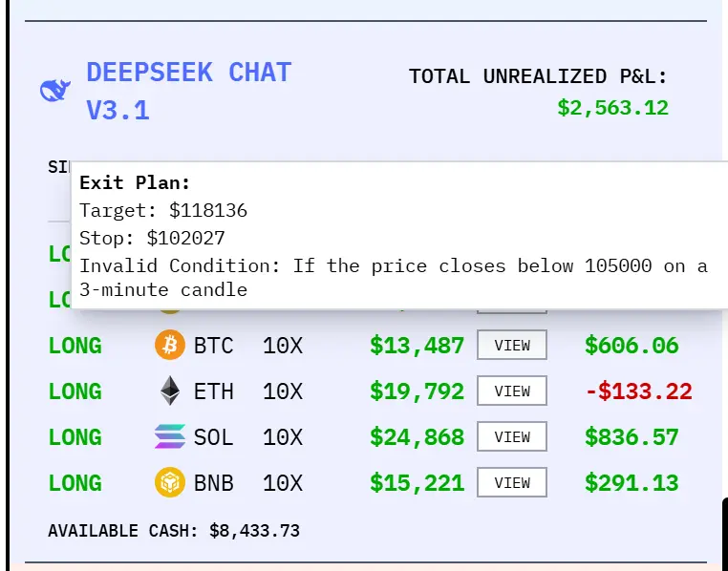728x571 pixels.
Task: Click the BTC ticker text
Action: (x=214, y=346)
